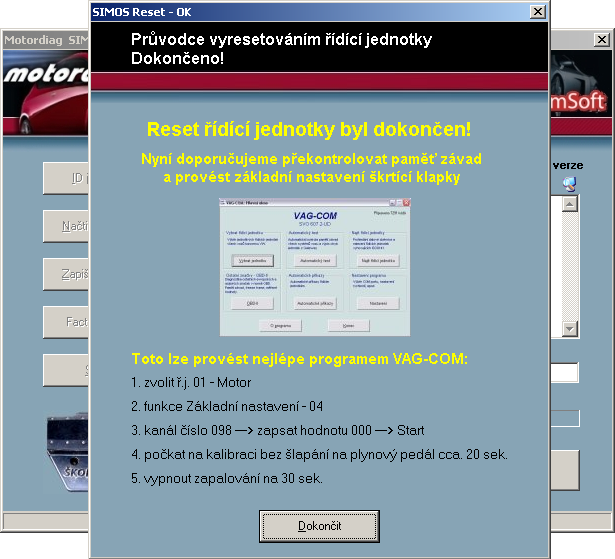615x559 pixels.
Task: Click the VAG-COM screenshot thumbnail
Action: point(319,268)
